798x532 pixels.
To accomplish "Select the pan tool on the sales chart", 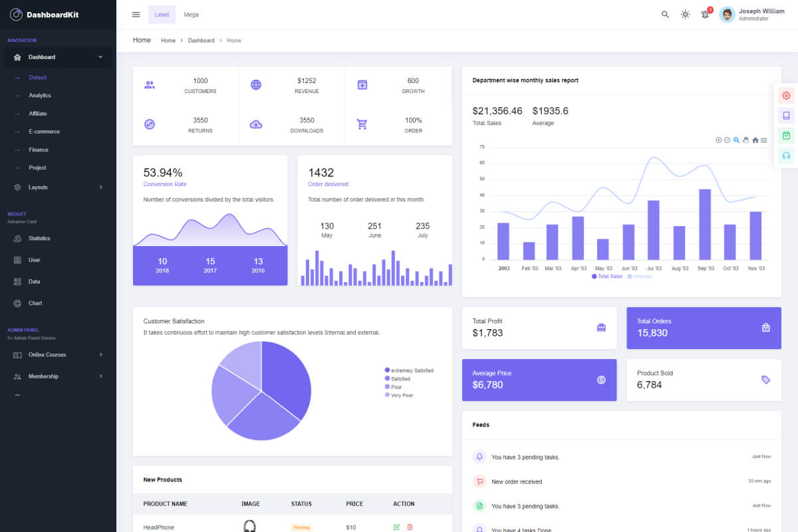I will [x=746, y=140].
